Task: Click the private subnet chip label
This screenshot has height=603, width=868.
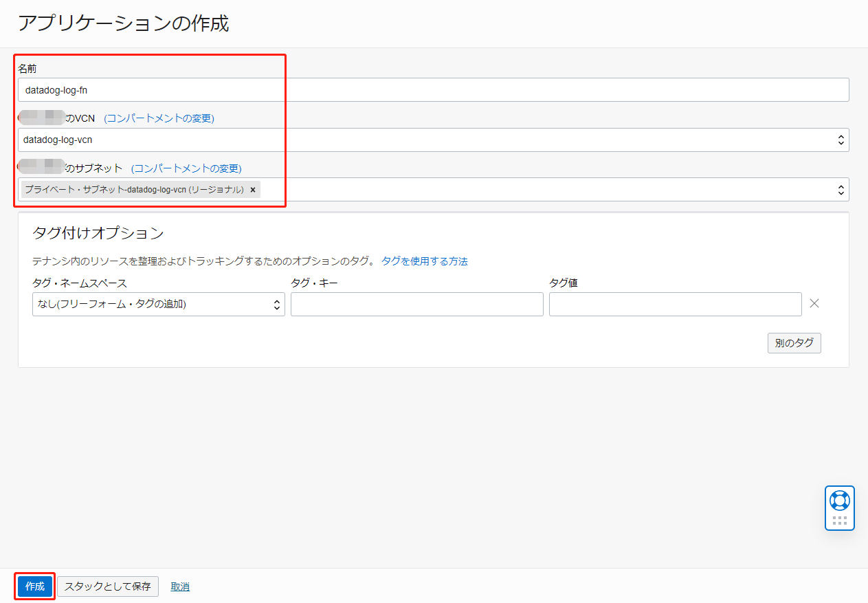Action: (x=134, y=190)
